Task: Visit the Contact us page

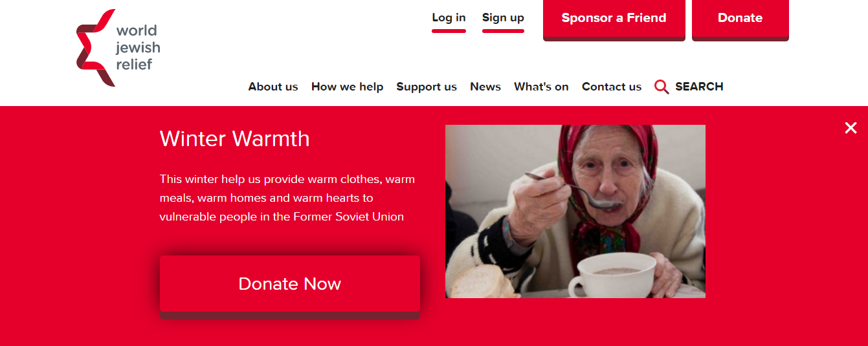Action: [x=612, y=87]
